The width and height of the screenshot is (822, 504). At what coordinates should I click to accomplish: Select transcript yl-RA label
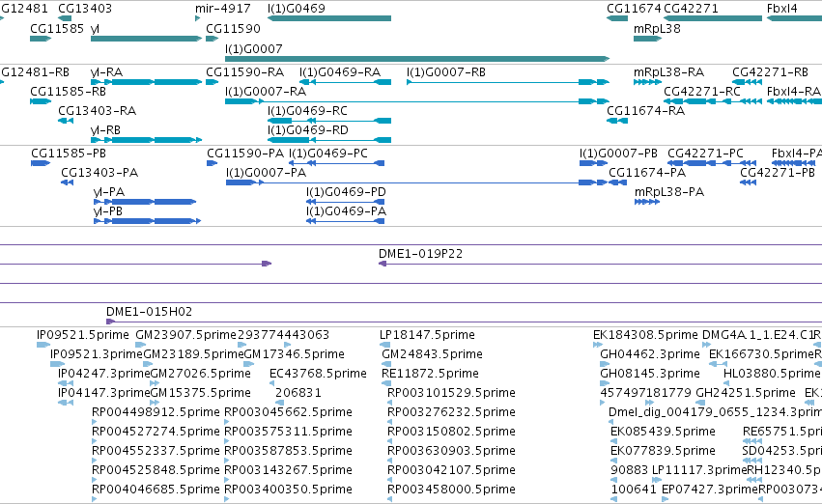(106, 71)
